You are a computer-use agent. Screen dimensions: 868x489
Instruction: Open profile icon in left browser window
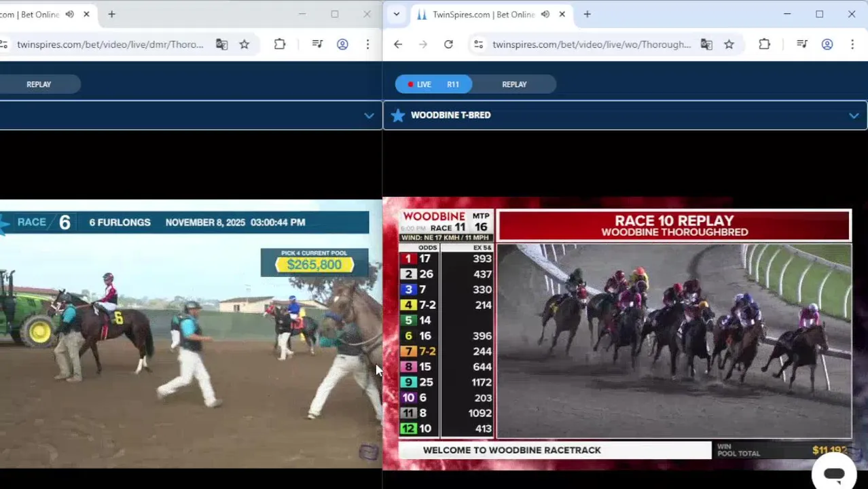pos(342,44)
